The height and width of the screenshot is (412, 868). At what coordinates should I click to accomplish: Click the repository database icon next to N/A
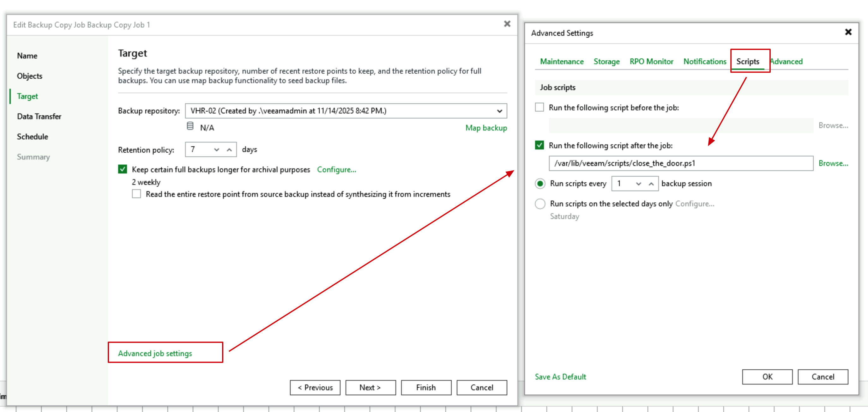click(190, 126)
